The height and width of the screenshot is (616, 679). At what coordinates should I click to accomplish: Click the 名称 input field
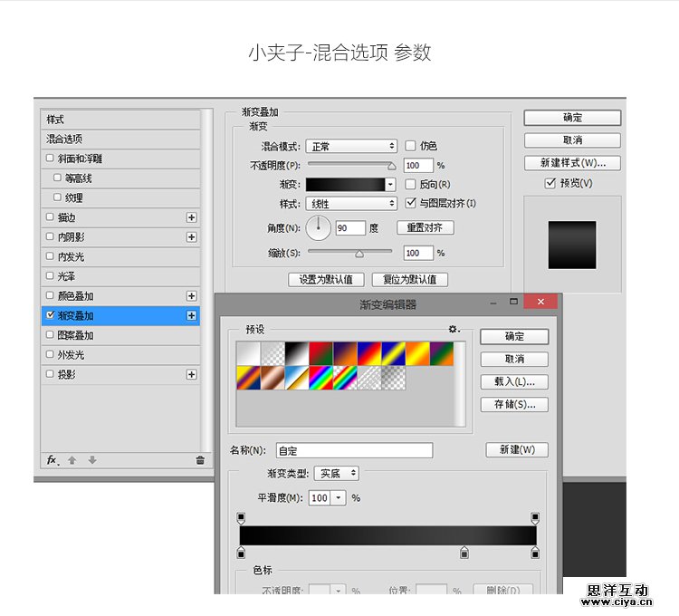click(x=353, y=450)
